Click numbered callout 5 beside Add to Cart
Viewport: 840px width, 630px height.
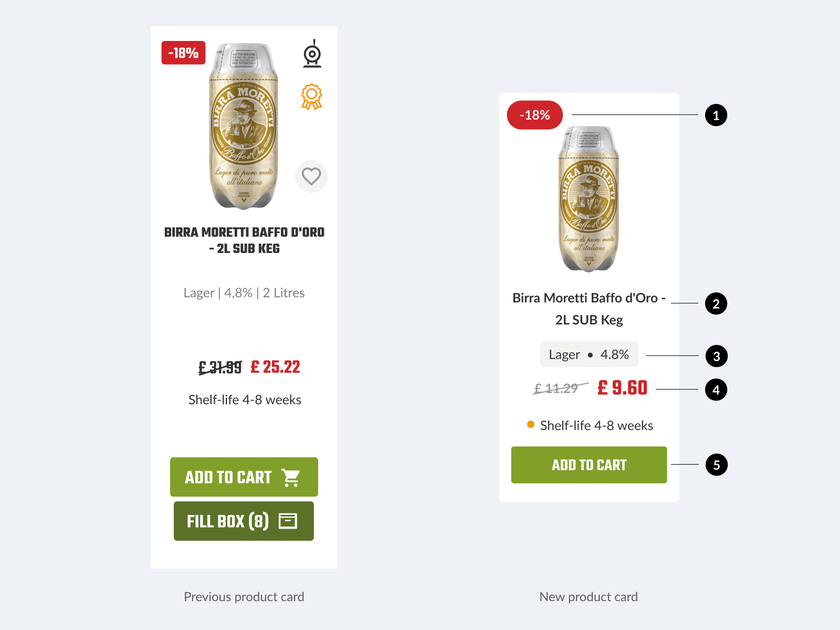click(716, 465)
